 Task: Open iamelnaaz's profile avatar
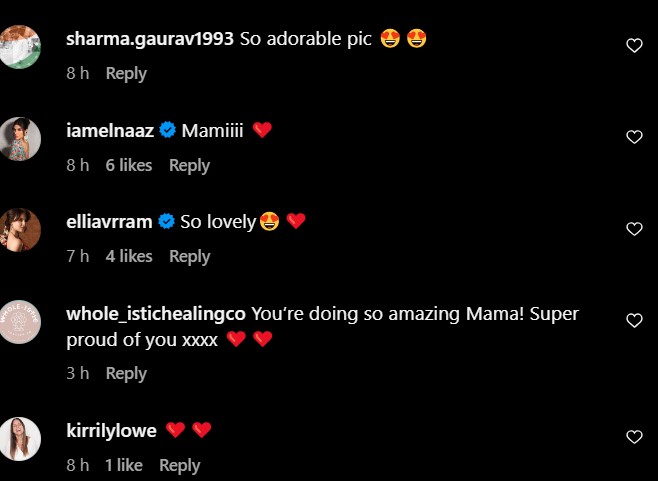click(21, 138)
